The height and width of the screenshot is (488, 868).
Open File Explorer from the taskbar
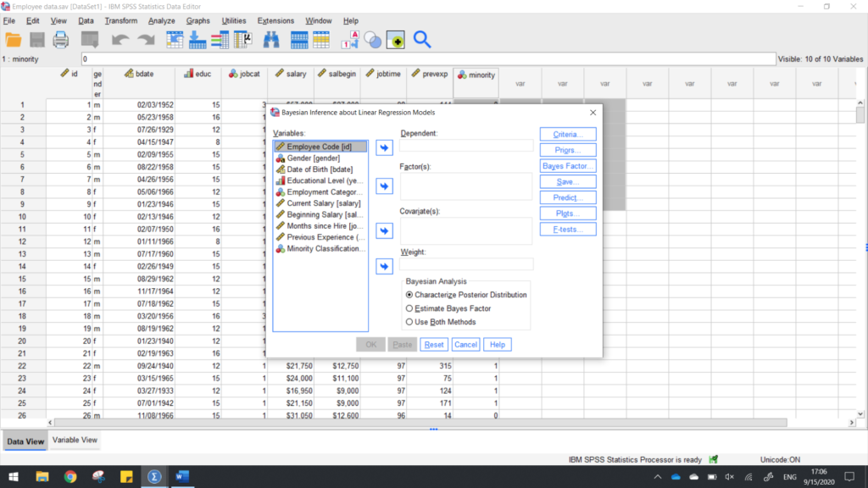[42, 476]
